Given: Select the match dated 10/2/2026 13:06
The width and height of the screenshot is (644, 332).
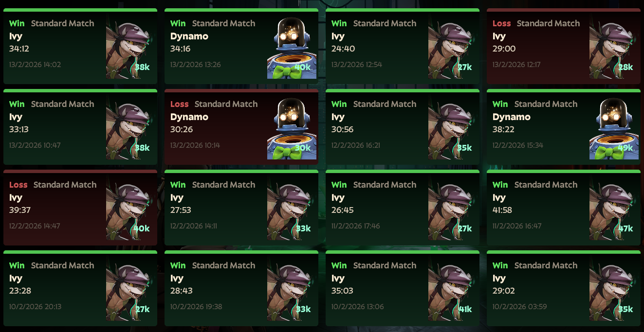Looking at the screenshot, I should (403, 288).
